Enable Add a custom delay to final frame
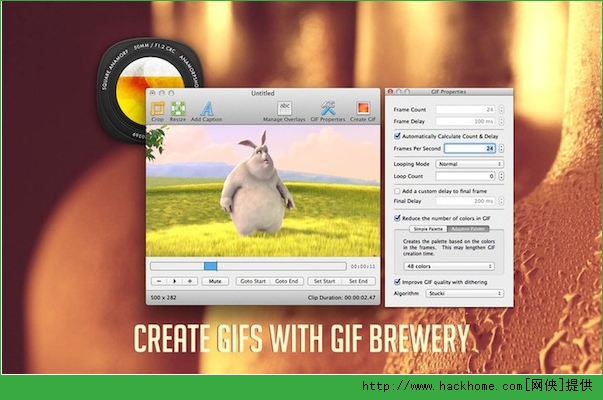The image size is (603, 400). click(397, 191)
